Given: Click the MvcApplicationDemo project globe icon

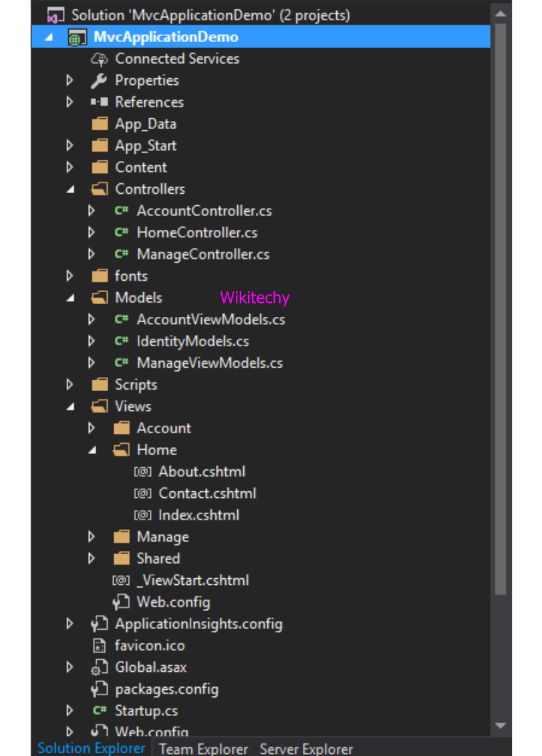Looking at the screenshot, I should click(x=77, y=37).
